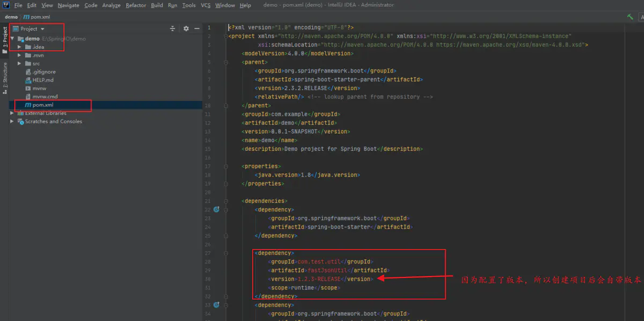Collapse the demo project root node
The width and height of the screenshot is (644, 321).
coord(12,39)
